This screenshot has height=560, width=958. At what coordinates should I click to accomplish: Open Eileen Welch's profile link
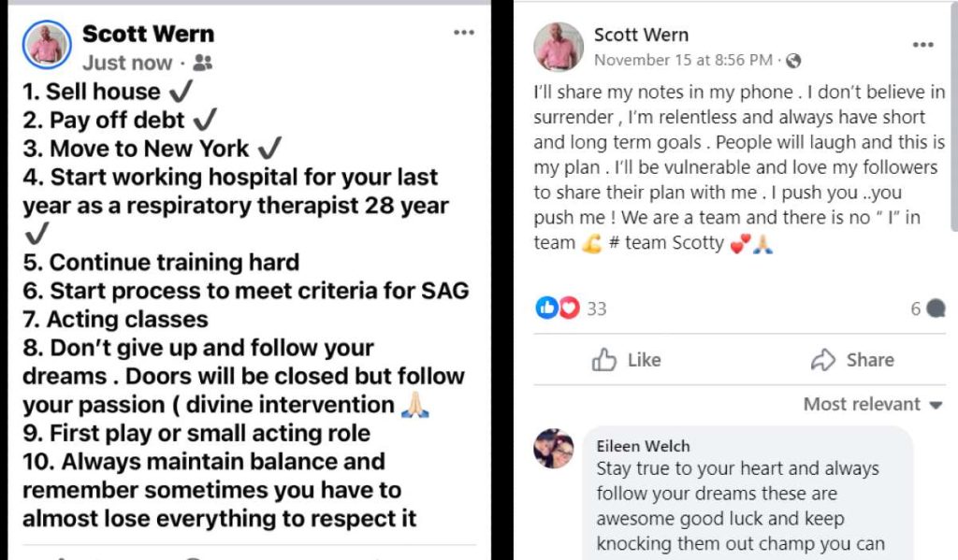(x=643, y=446)
